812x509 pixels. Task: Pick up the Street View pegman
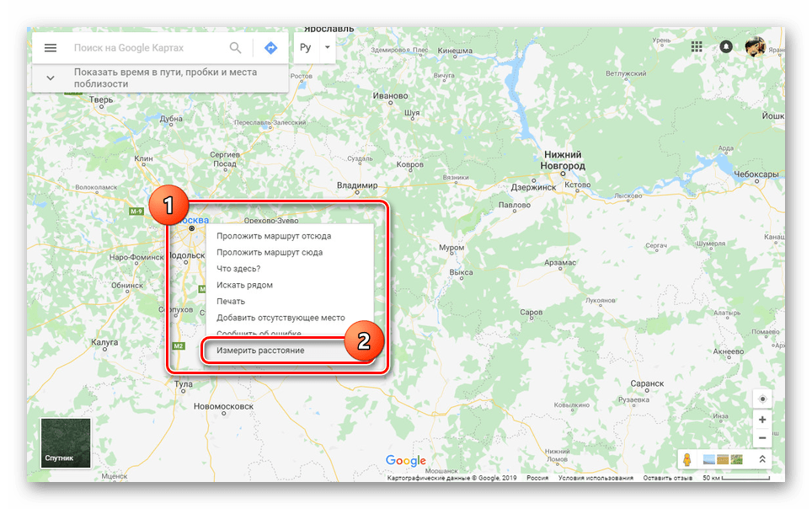coord(687,459)
